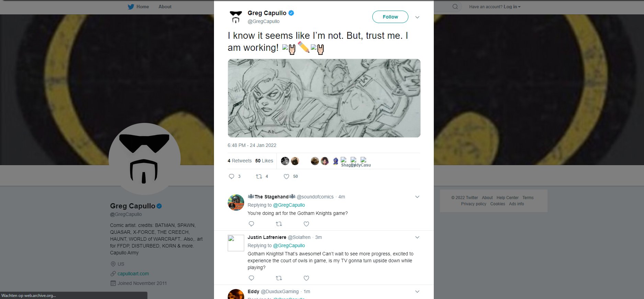Open options chevron on The Stagehand's reply
The width and height of the screenshot is (644, 299).
point(417,197)
